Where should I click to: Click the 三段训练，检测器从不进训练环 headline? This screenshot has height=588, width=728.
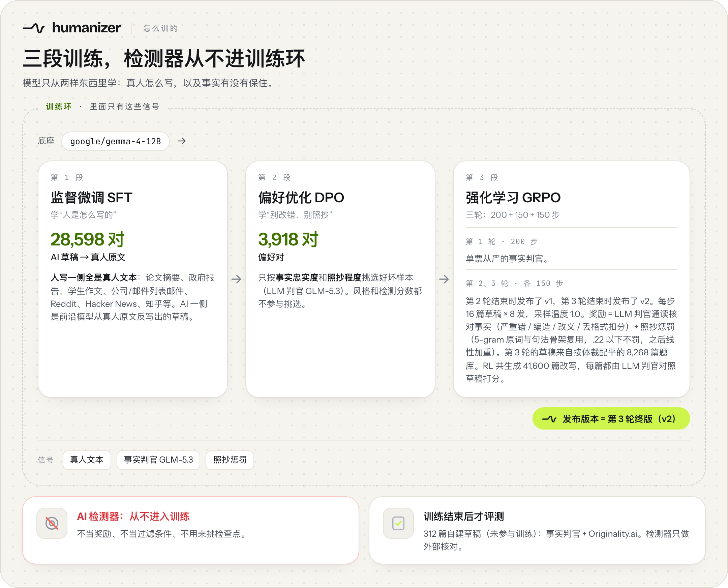tap(164, 59)
